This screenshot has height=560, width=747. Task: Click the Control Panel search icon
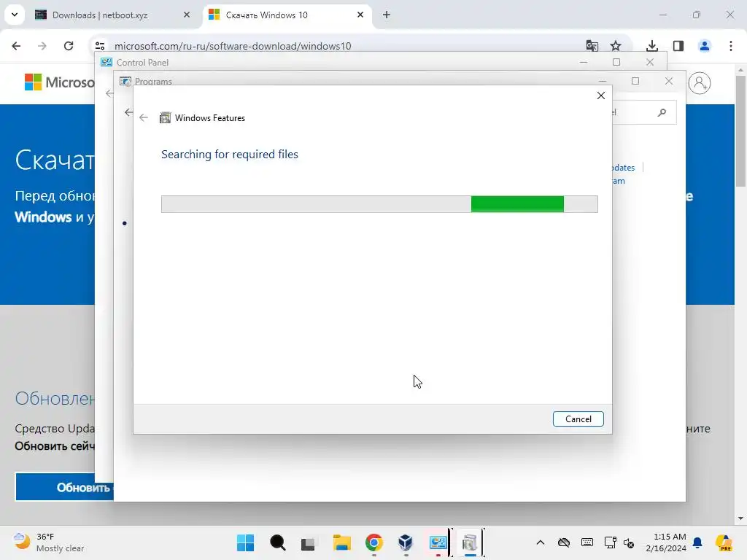(662, 112)
